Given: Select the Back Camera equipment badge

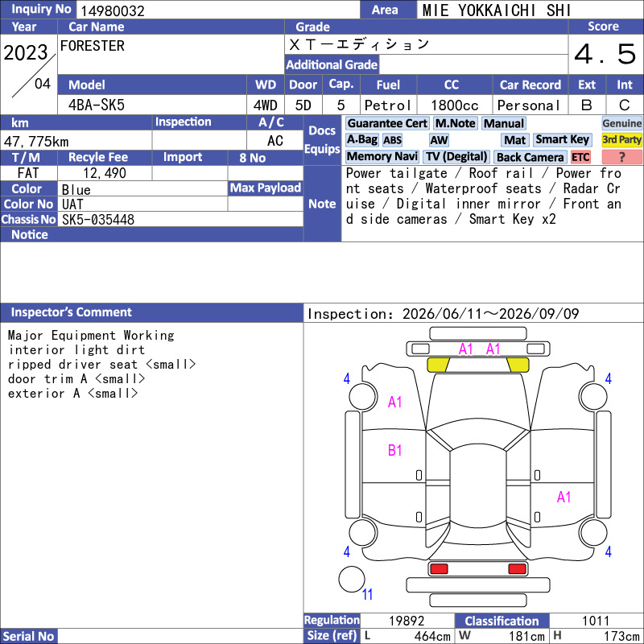Looking at the screenshot, I should 530,157.
